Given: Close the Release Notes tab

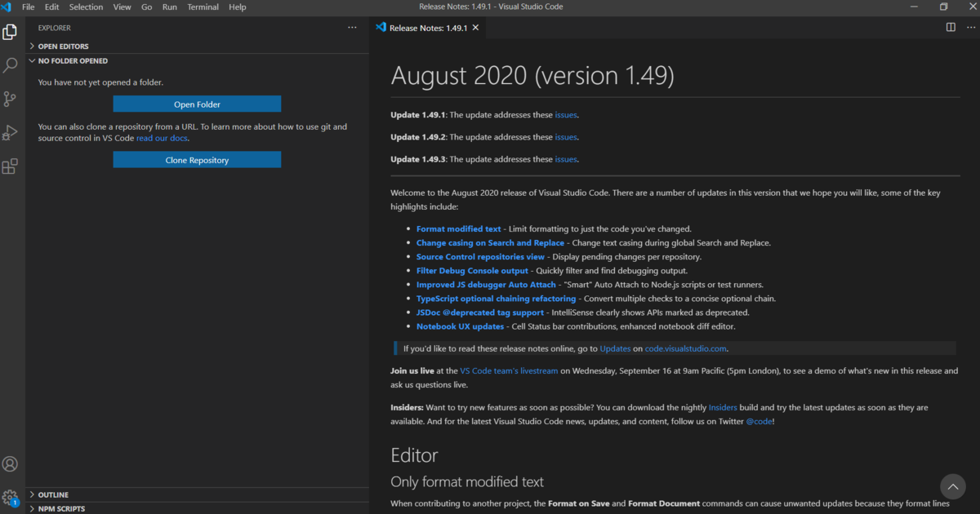Looking at the screenshot, I should point(476,28).
